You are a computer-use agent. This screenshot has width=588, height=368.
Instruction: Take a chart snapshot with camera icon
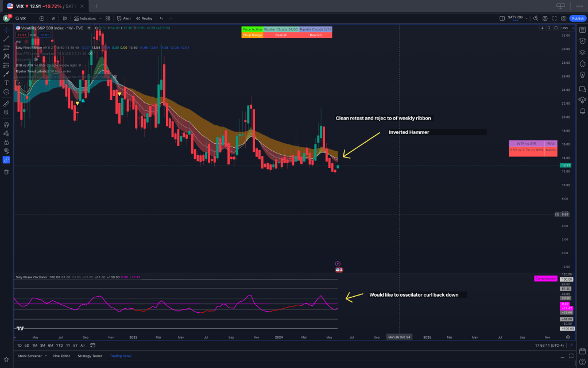562,18
